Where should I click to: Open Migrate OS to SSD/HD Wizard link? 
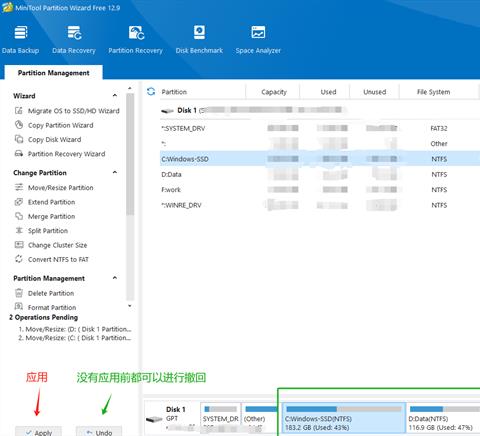(x=74, y=111)
